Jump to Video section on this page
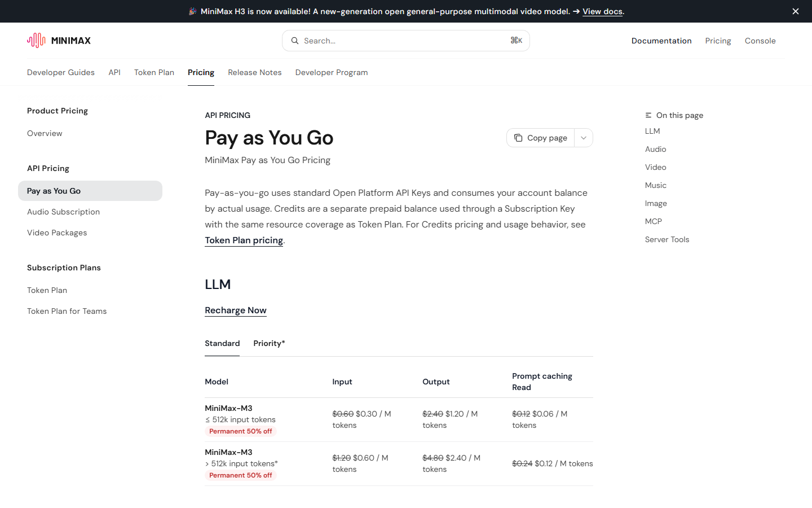812x508 pixels. tap(655, 167)
